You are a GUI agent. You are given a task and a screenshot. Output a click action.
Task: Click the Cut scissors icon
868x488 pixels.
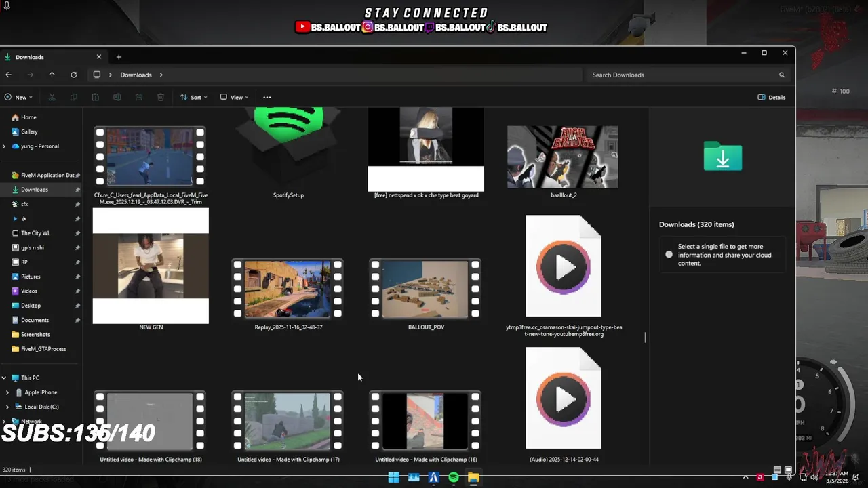[52, 97]
